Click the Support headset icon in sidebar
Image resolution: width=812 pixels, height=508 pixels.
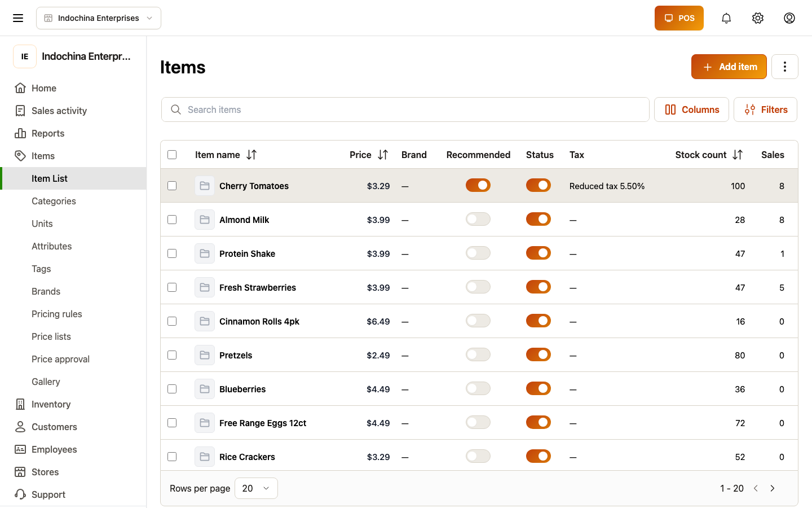(20, 494)
